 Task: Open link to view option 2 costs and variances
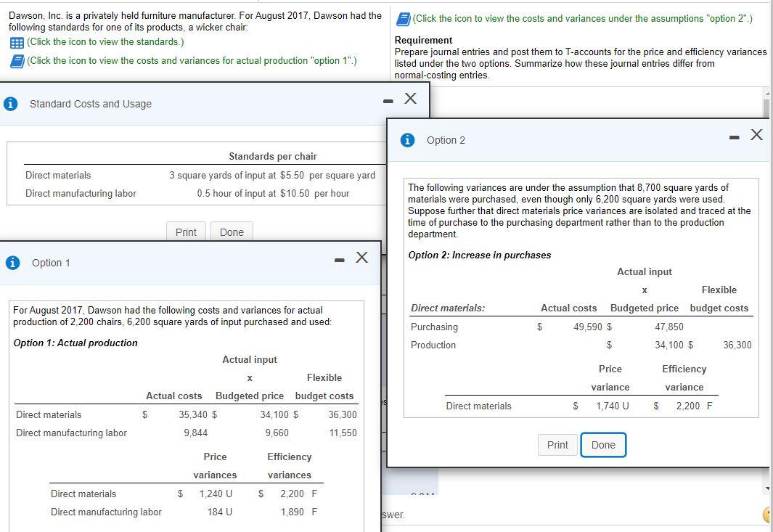click(583, 19)
